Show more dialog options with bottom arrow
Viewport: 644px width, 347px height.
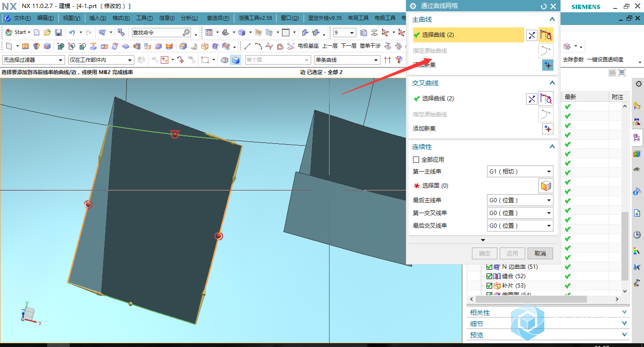click(x=483, y=240)
